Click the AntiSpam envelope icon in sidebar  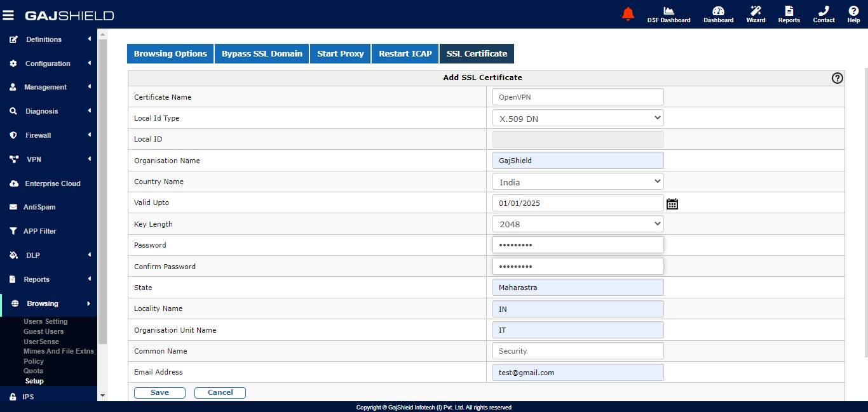[13, 207]
